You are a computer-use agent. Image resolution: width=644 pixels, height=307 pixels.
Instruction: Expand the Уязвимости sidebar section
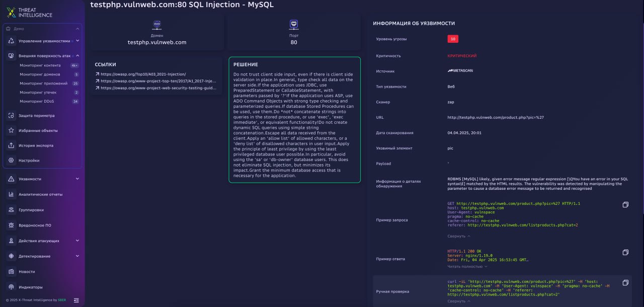pyautogui.click(x=77, y=179)
